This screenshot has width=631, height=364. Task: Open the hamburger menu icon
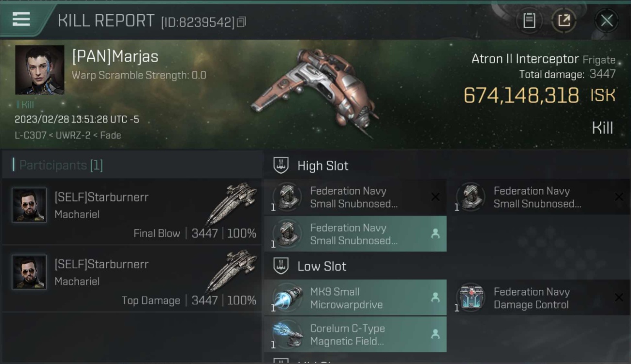[21, 19]
